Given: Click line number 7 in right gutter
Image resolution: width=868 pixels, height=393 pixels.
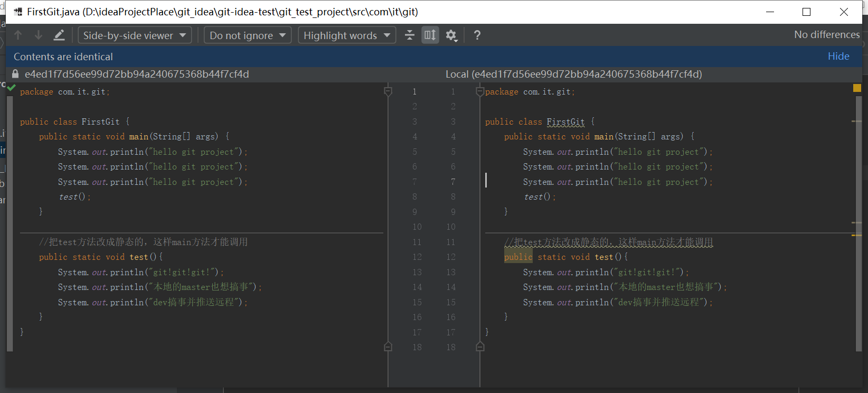Looking at the screenshot, I should pos(453,182).
